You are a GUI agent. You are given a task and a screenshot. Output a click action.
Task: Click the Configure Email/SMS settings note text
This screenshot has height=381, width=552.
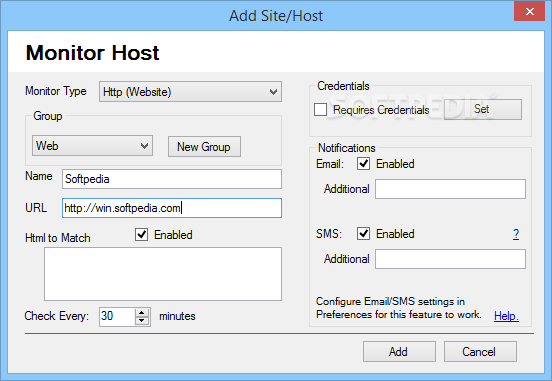coord(399,308)
